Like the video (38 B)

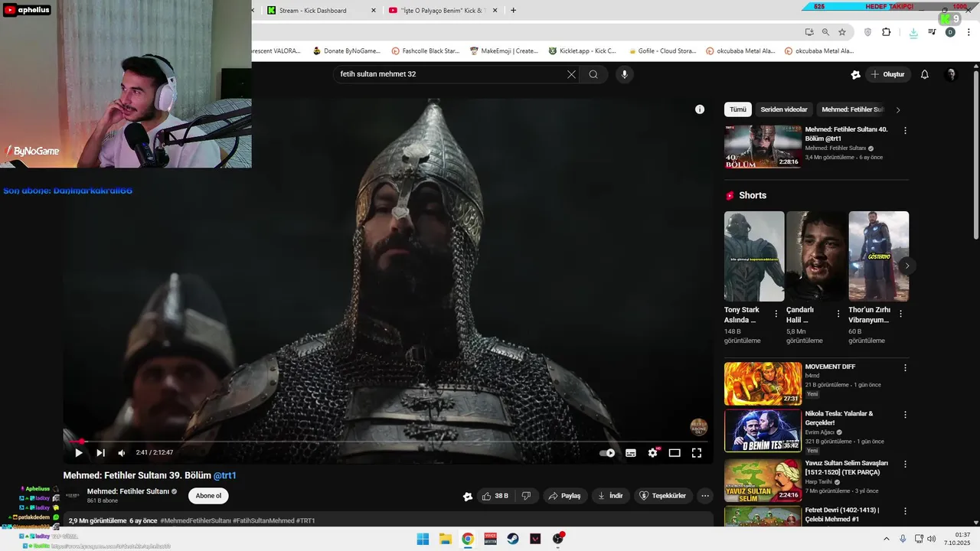tap(495, 496)
